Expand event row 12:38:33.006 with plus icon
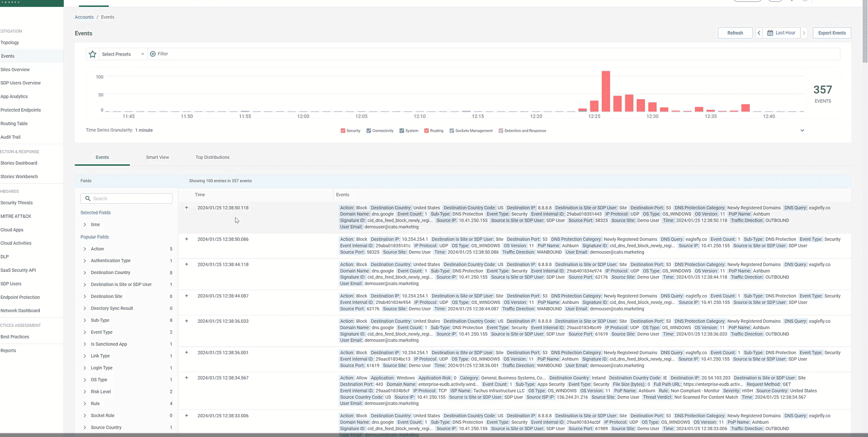Screen dimensions: 868x437 coord(186,416)
